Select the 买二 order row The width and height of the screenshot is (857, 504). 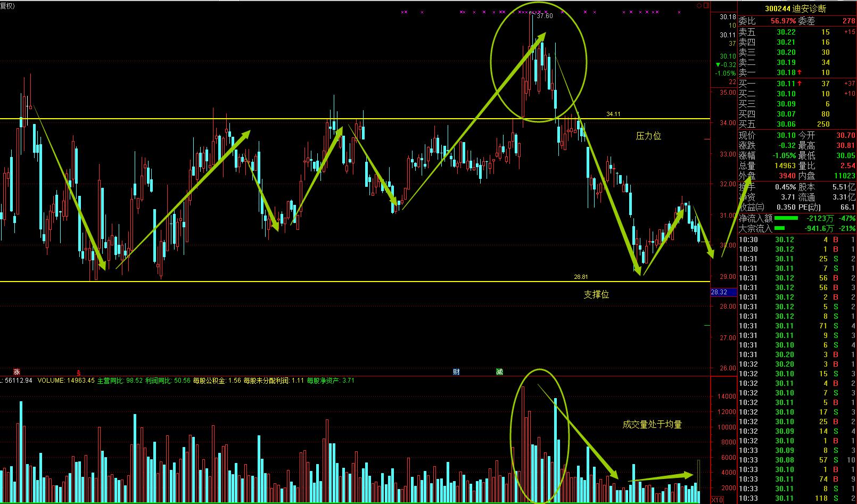[797, 94]
